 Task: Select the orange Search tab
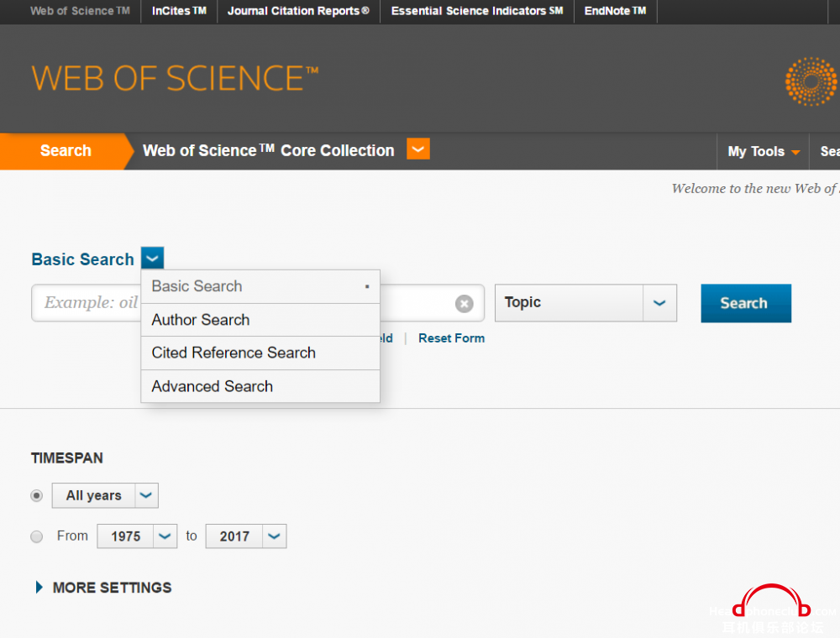pyautogui.click(x=66, y=151)
